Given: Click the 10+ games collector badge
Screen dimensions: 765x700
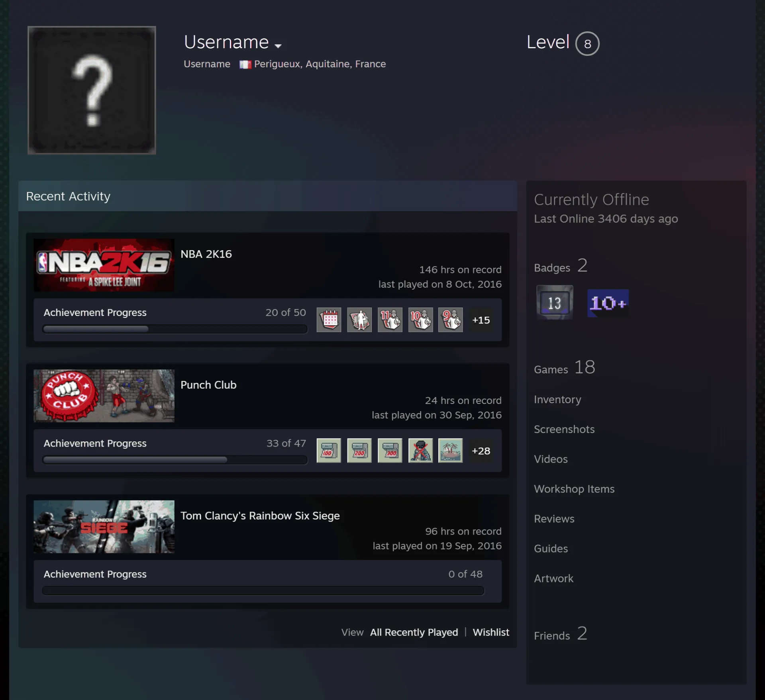Looking at the screenshot, I should click(608, 303).
